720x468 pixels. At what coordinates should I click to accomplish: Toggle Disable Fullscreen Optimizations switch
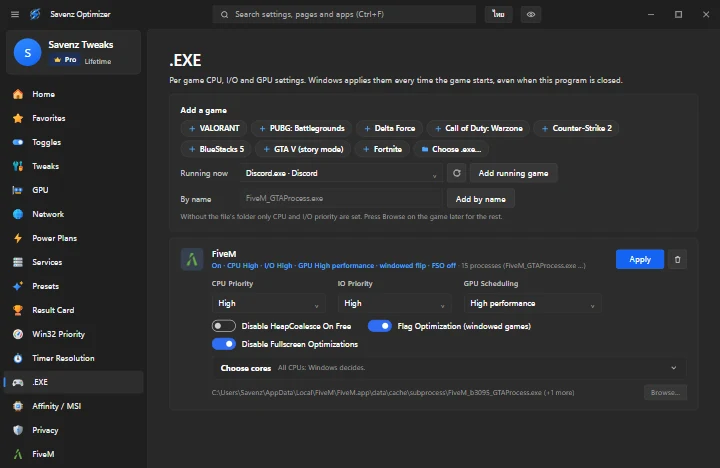(x=224, y=344)
